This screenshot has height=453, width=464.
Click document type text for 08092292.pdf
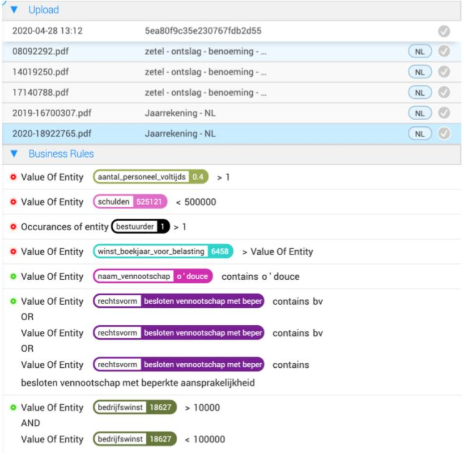coord(205,51)
